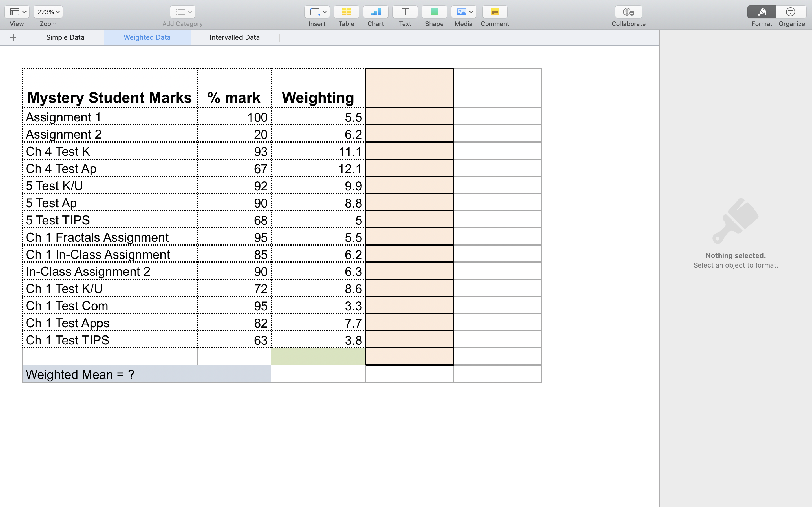Screen dimensions: 812x507
Task: Open the Chart insertion tool
Action: pos(376,12)
